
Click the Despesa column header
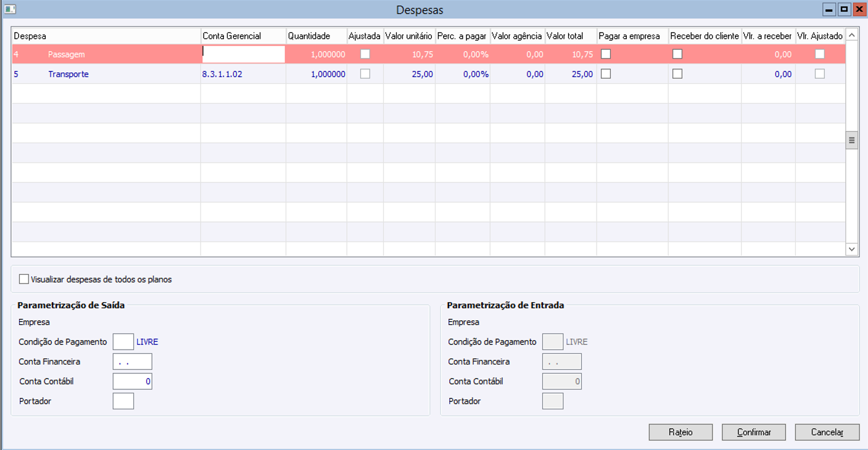[106, 36]
